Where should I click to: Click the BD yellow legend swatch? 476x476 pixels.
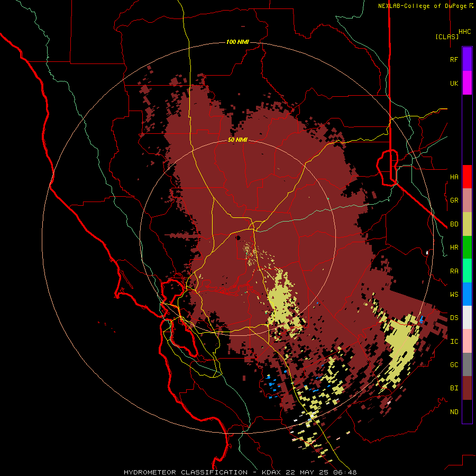pos(467,224)
